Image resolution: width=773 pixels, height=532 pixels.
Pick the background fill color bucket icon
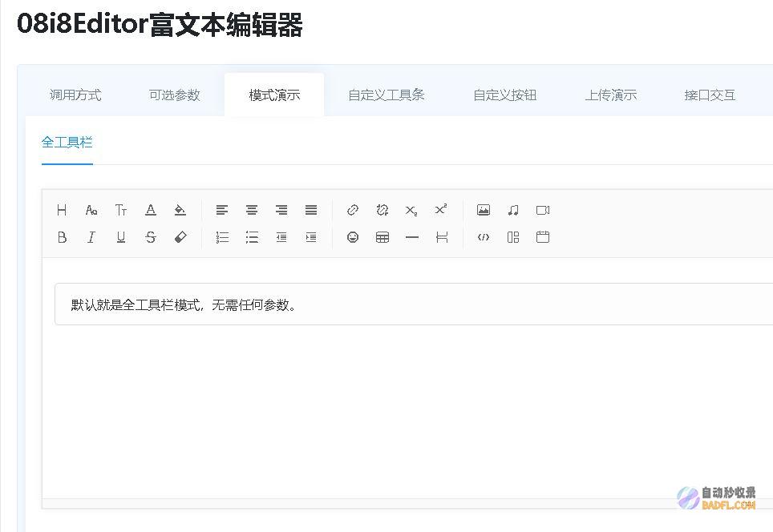tap(180, 211)
